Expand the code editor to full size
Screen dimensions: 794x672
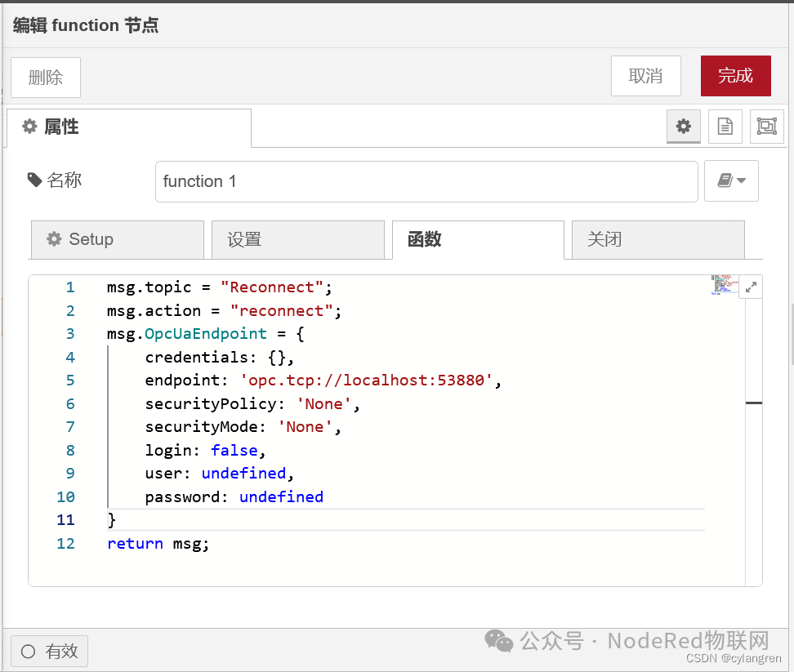pos(751,287)
